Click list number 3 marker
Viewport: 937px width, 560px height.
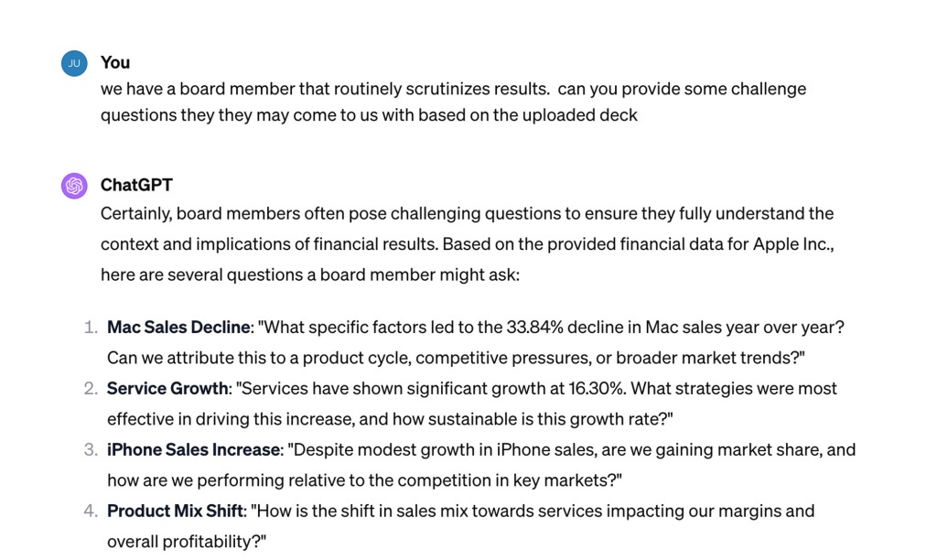coord(90,449)
